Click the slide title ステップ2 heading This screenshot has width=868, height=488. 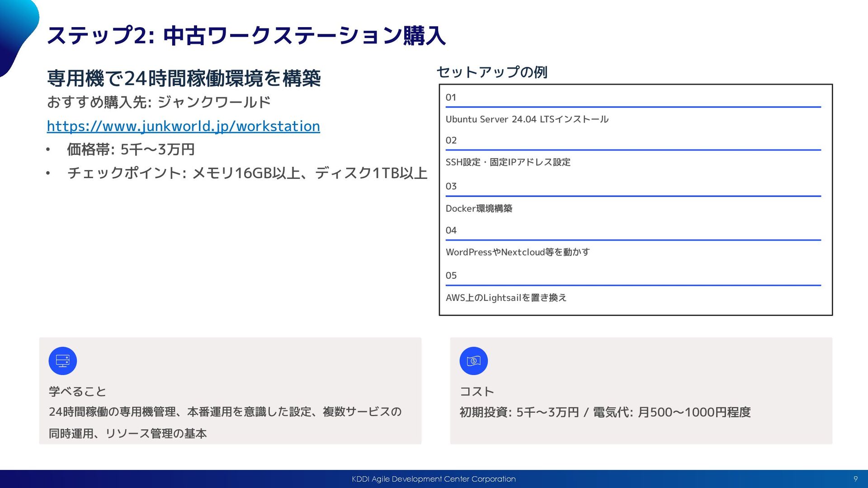pyautogui.click(x=246, y=35)
